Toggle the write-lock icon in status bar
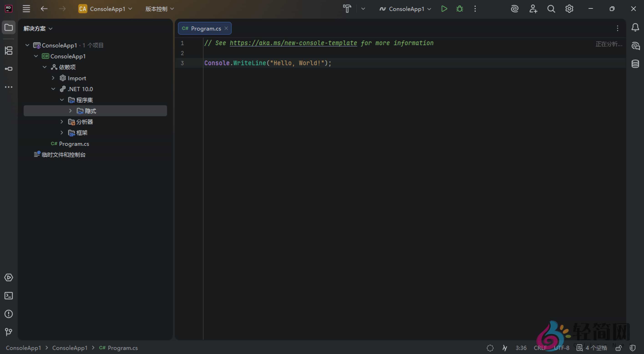This screenshot has height=354, width=644. point(619,348)
